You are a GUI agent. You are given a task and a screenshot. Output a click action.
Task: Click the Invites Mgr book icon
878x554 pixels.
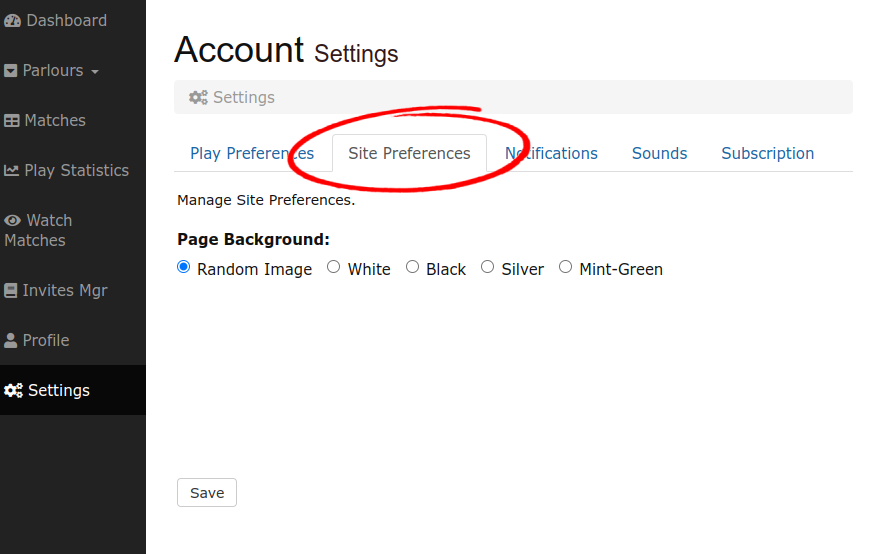pyautogui.click(x=12, y=291)
